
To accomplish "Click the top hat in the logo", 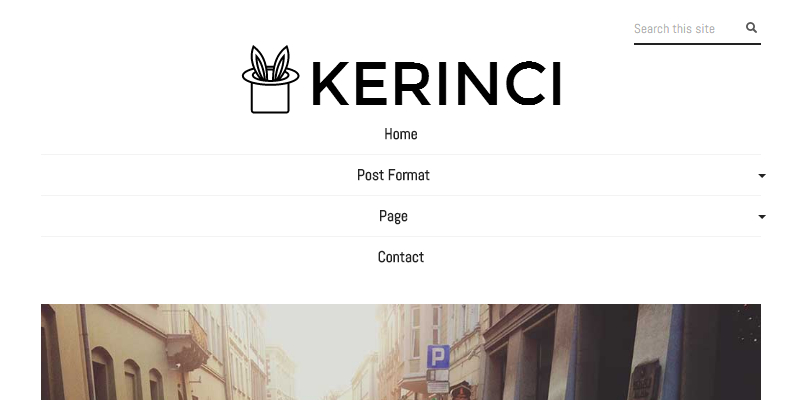I will point(270,91).
